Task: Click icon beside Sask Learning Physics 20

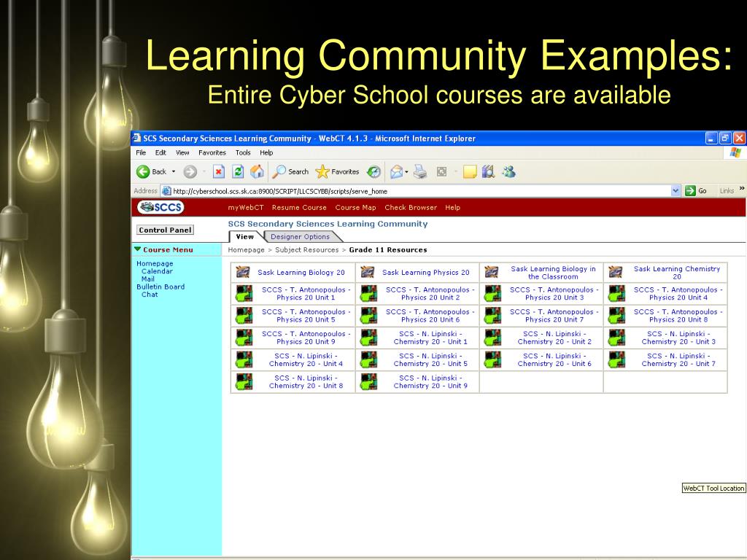Action: (368, 273)
